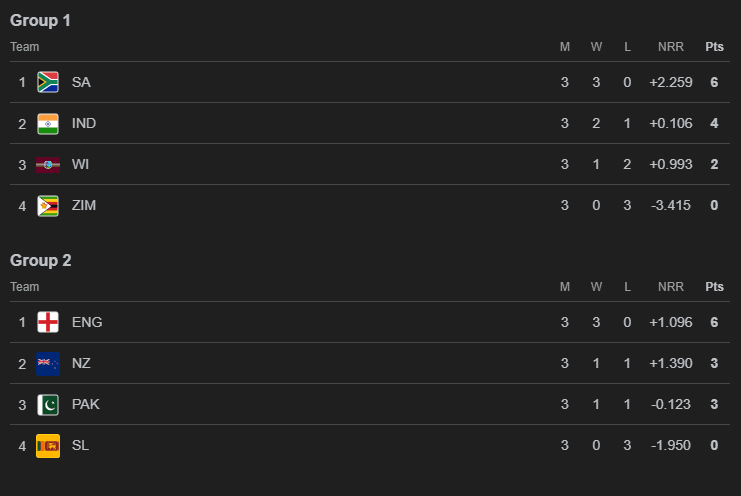Click the Group 2 heading
This screenshot has width=741, height=496.
40,260
